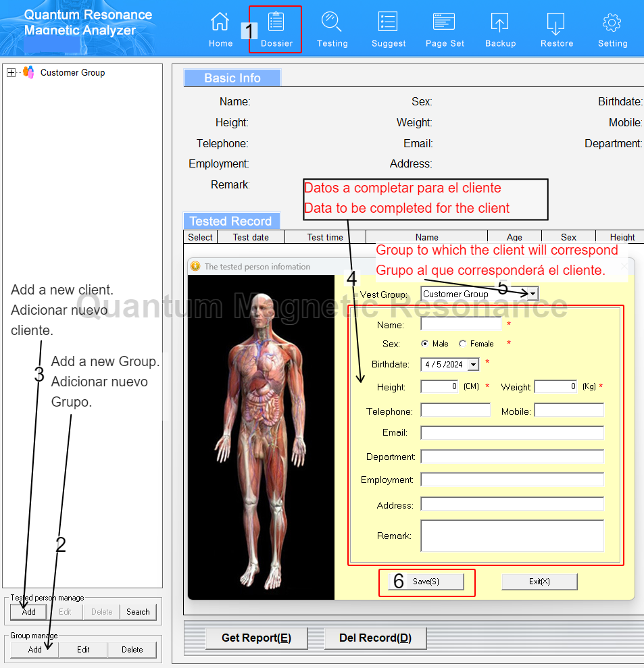The image size is (644, 668).
Task: Click the Employment input field
Action: (x=512, y=480)
